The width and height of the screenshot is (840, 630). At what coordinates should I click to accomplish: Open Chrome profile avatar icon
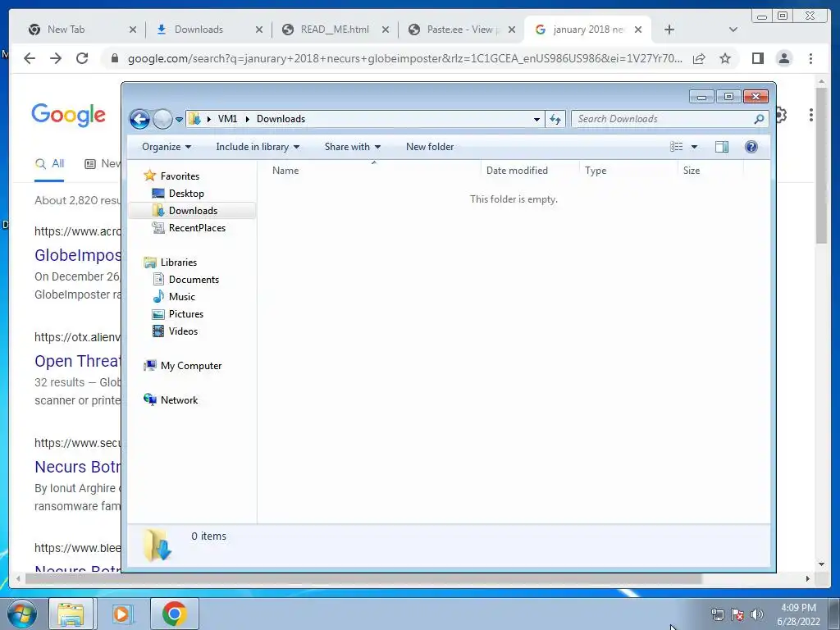[x=783, y=58]
